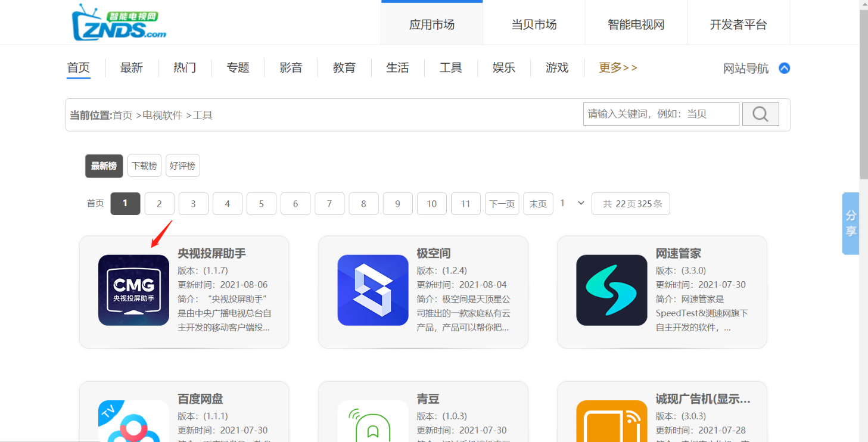868x442 pixels.
Task: Select 教育 in the category menu
Action: (344, 68)
